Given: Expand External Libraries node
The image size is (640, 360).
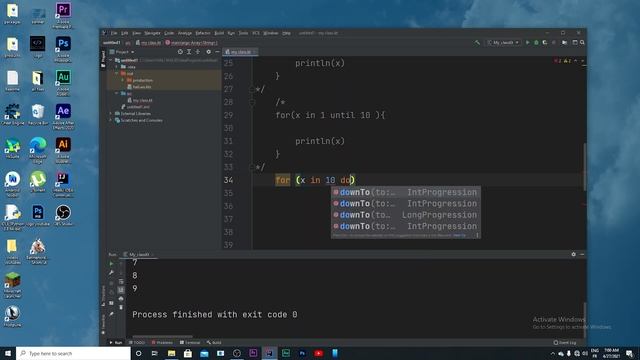Looking at the screenshot, I should click(x=111, y=113).
